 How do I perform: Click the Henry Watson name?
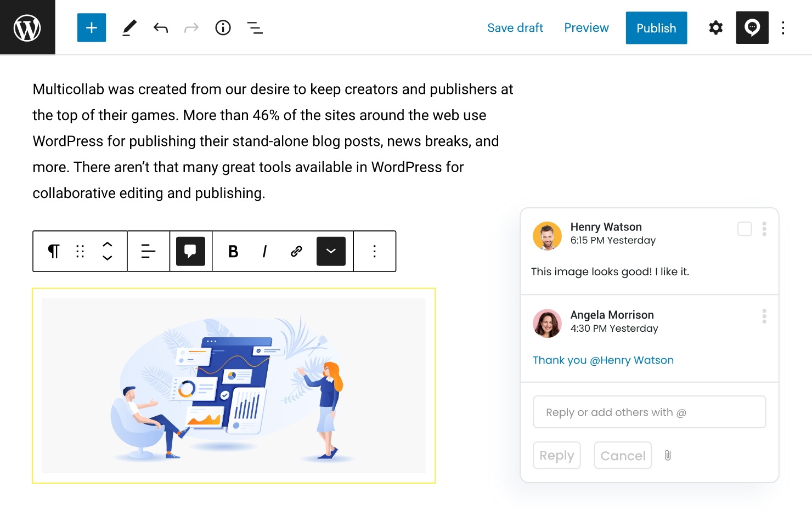coord(606,227)
